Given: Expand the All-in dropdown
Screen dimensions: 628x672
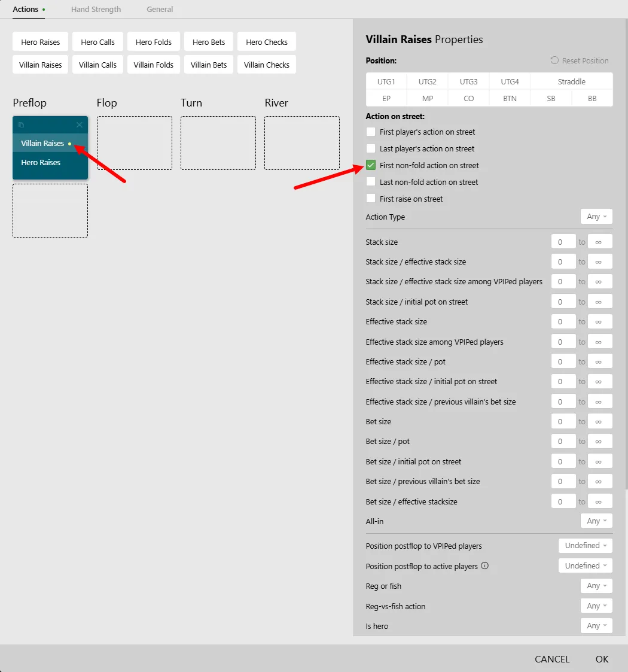Looking at the screenshot, I should 596,521.
